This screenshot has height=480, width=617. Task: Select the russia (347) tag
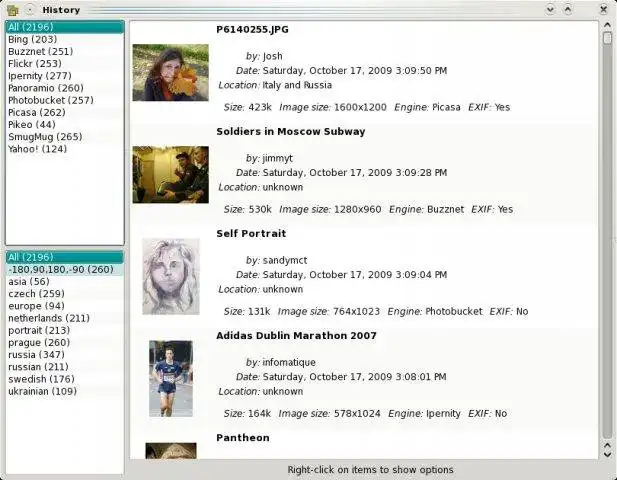[x=65, y=355]
